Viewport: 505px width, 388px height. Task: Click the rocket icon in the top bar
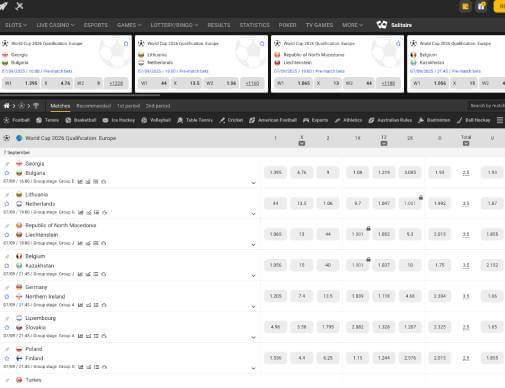(4, 6)
